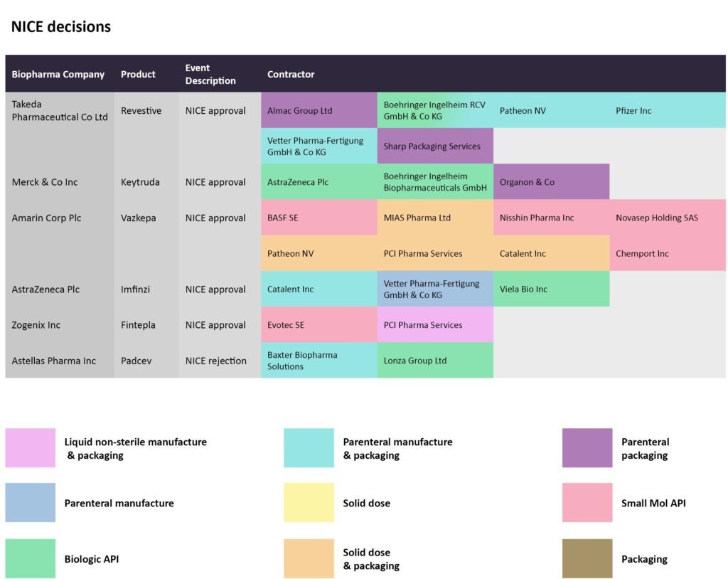The height and width of the screenshot is (579, 728).
Task: Select the Novasep Holding SAS cell
Action: click(667, 217)
